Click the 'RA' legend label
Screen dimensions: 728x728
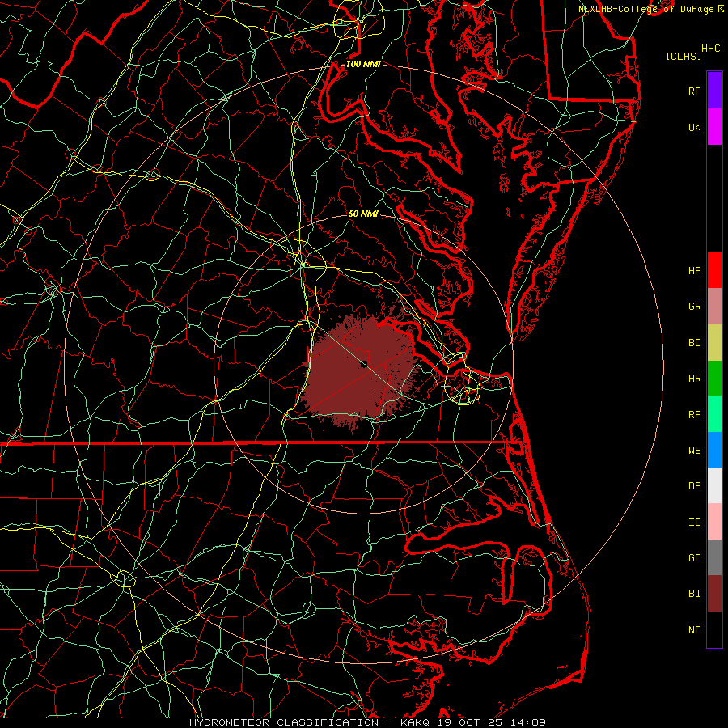[x=694, y=415]
